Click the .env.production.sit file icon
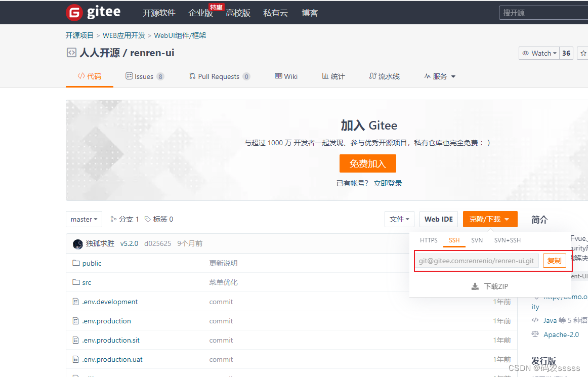The image size is (588, 377). (76, 340)
